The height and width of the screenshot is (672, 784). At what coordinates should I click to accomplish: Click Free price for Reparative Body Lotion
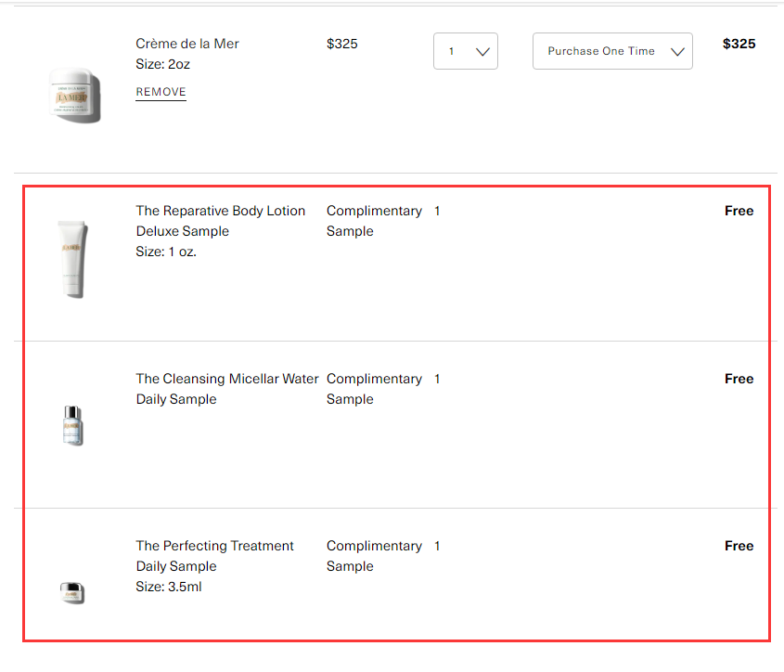tap(739, 211)
